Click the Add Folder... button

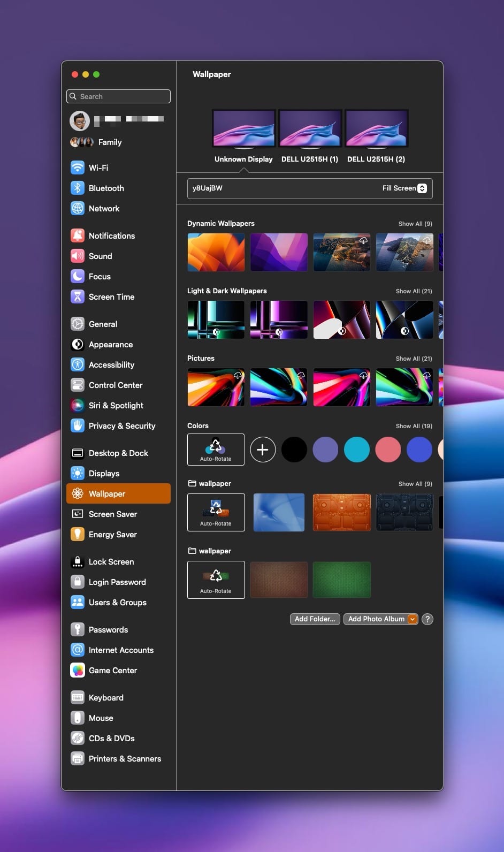315,619
